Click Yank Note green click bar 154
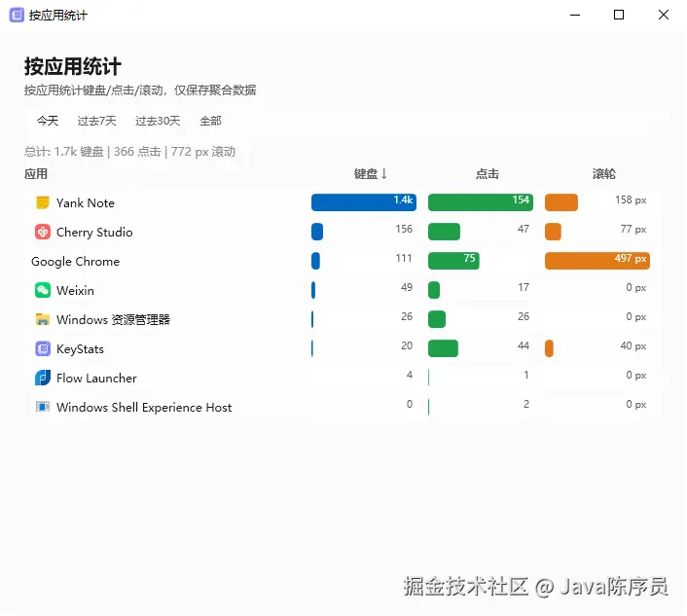 click(x=480, y=202)
